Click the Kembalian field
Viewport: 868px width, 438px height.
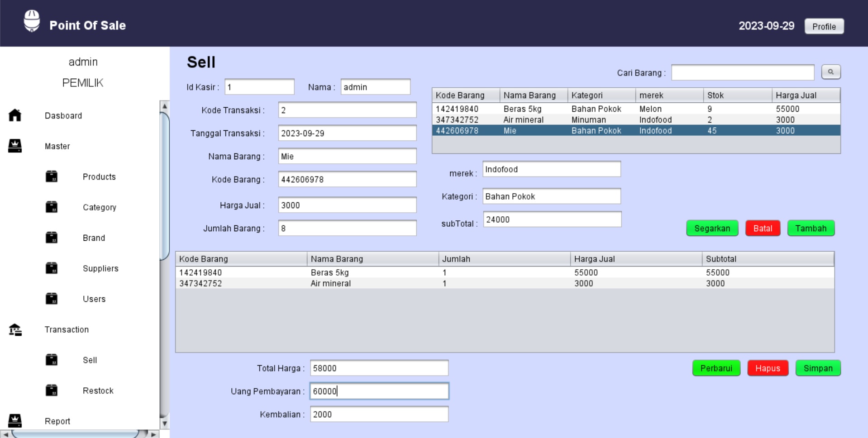pyautogui.click(x=379, y=414)
